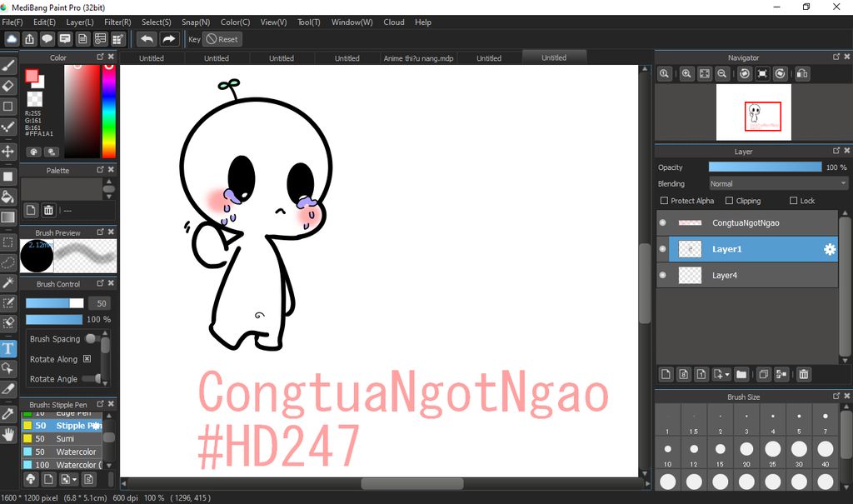Viewport: 853px width, 504px height.
Task: Click the Navigator zoom in icon
Action: click(x=686, y=74)
